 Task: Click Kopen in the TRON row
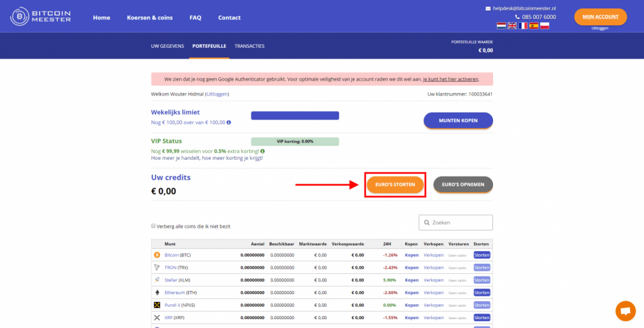[411, 268]
